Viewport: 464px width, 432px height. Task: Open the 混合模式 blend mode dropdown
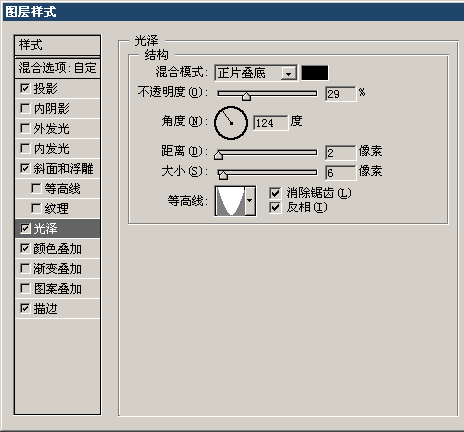(x=256, y=73)
